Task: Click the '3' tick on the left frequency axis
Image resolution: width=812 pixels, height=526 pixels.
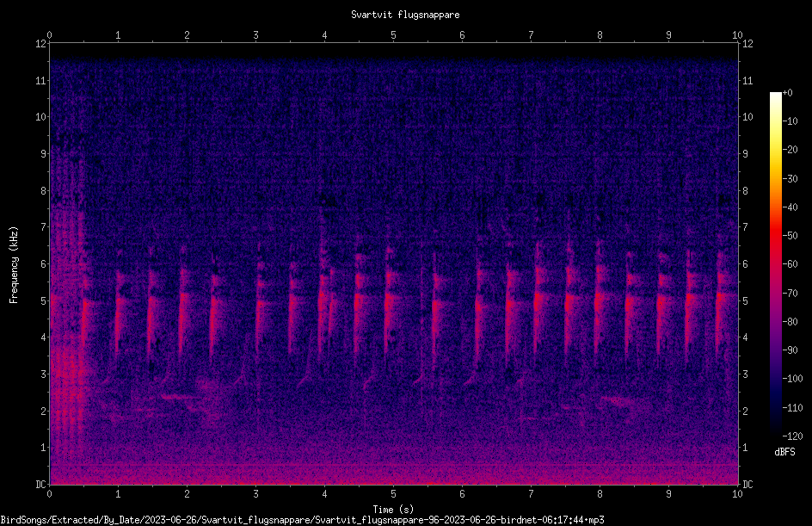Action: pos(43,374)
